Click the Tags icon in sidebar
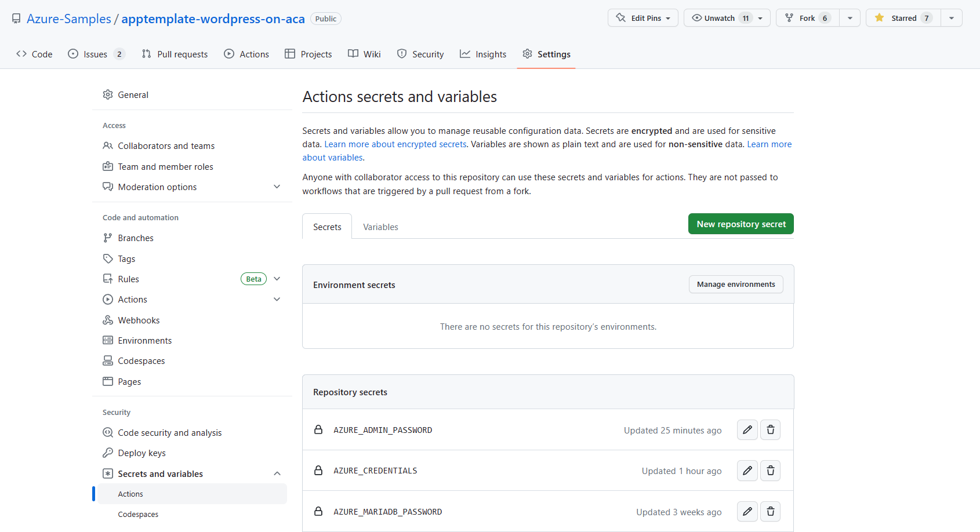980x532 pixels. click(108, 259)
